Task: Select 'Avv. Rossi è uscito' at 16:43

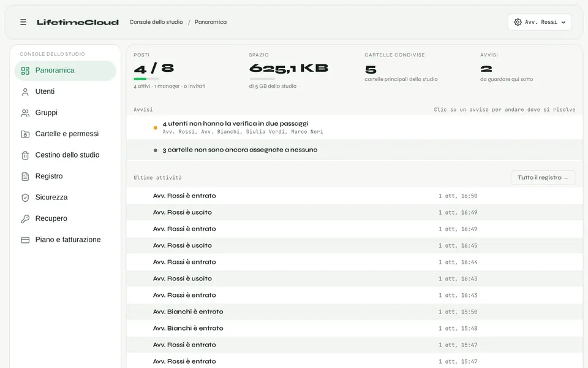Action: point(355,278)
